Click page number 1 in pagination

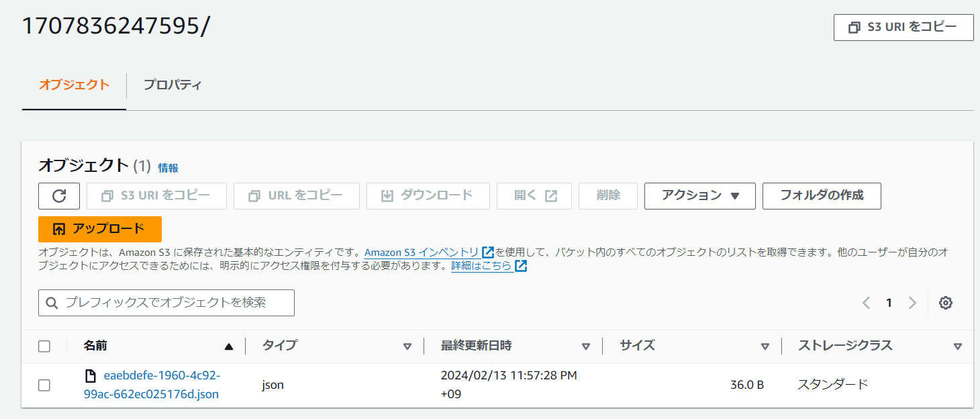pos(889,303)
